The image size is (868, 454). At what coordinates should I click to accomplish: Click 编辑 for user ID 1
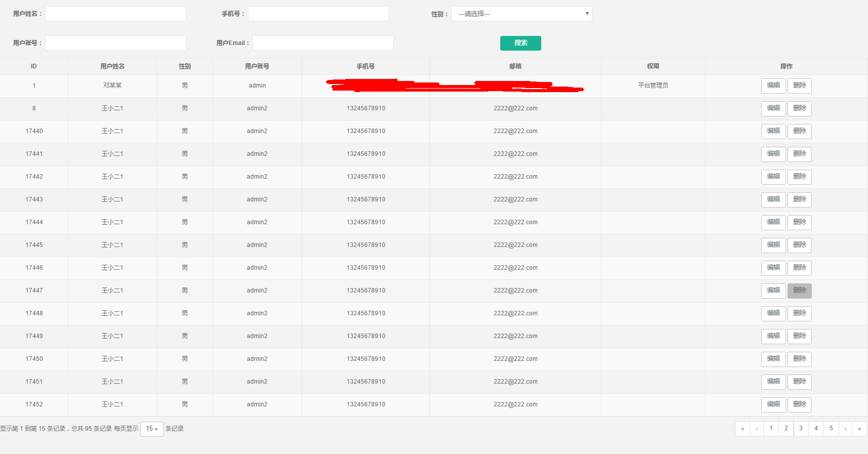pos(773,86)
